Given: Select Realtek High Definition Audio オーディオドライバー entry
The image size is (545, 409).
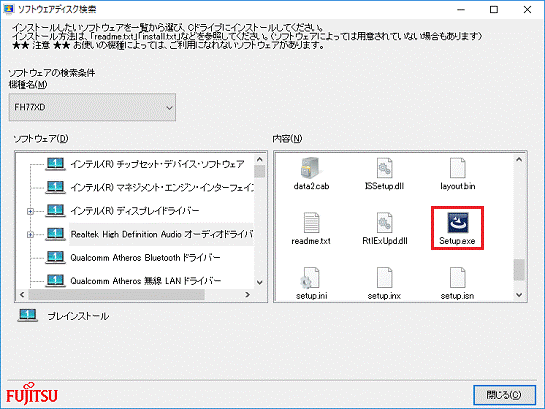Looking at the screenshot, I should 162,234.
